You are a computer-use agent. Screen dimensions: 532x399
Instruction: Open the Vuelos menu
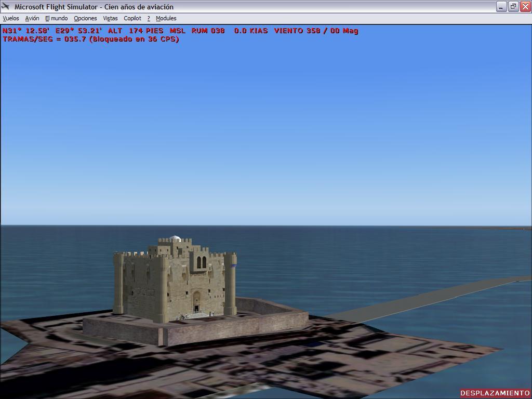pos(11,18)
